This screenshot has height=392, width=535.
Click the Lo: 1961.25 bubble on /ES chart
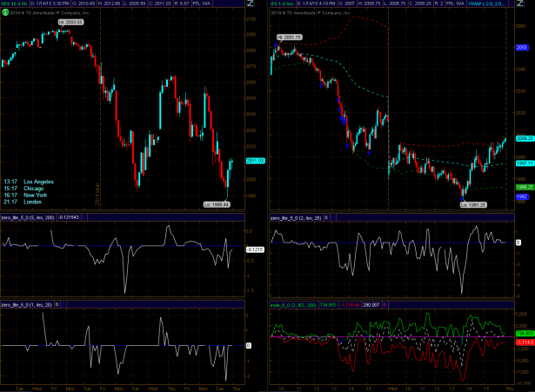pos(472,203)
